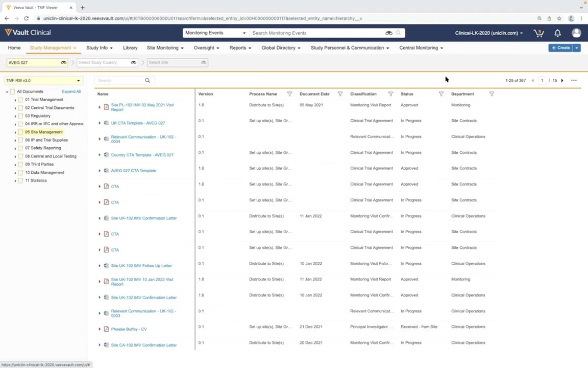
Task: Click binoculars icon in Select Study Country field
Action: coord(134,63)
